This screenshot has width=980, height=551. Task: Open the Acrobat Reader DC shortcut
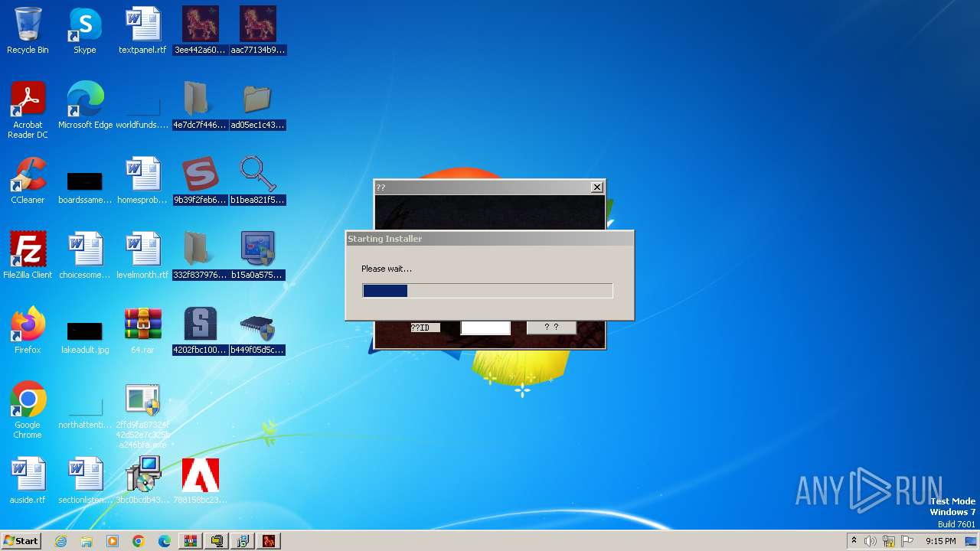pyautogui.click(x=28, y=110)
